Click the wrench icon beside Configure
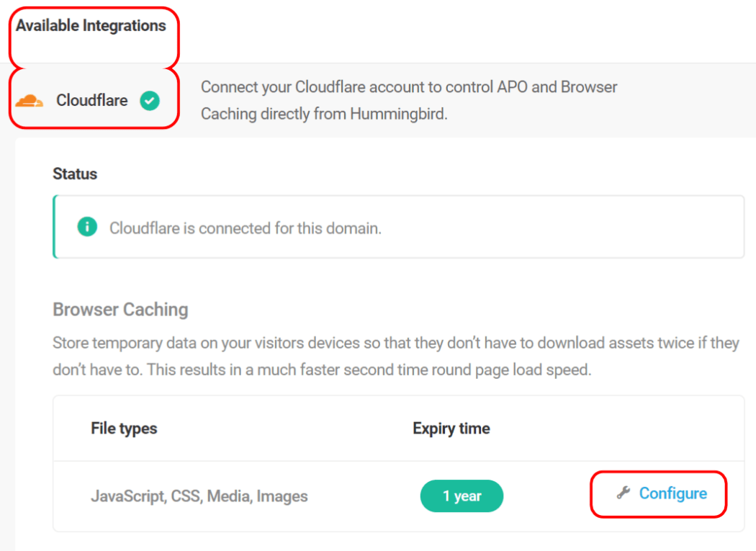 (x=624, y=493)
